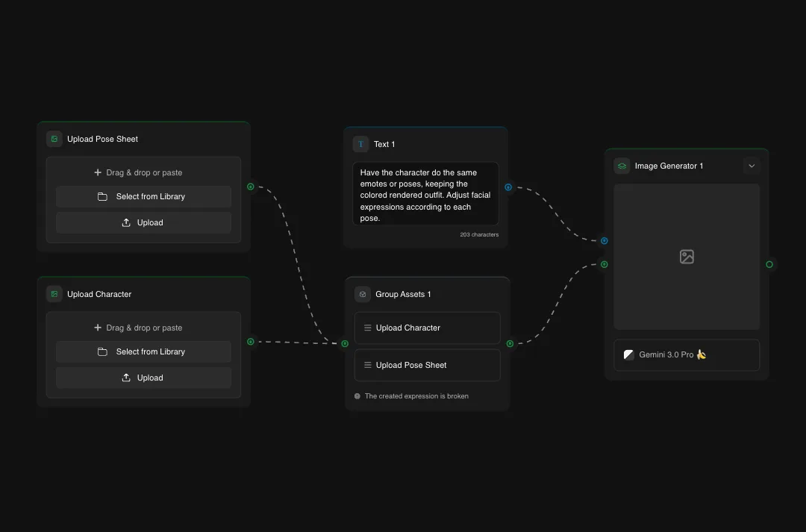Expand the Image Generator 1 options chevron
This screenshot has height=532, width=806.
click(x=752, y=166)
